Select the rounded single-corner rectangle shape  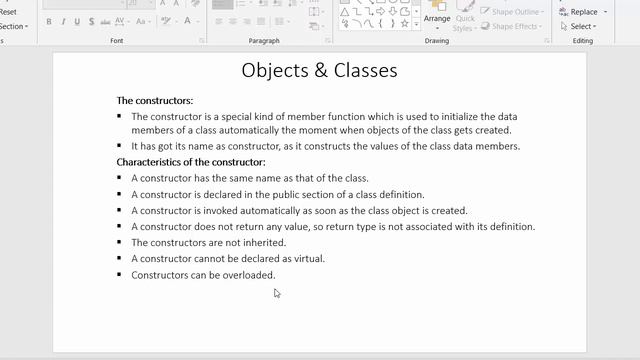click(x=404, y=12)
